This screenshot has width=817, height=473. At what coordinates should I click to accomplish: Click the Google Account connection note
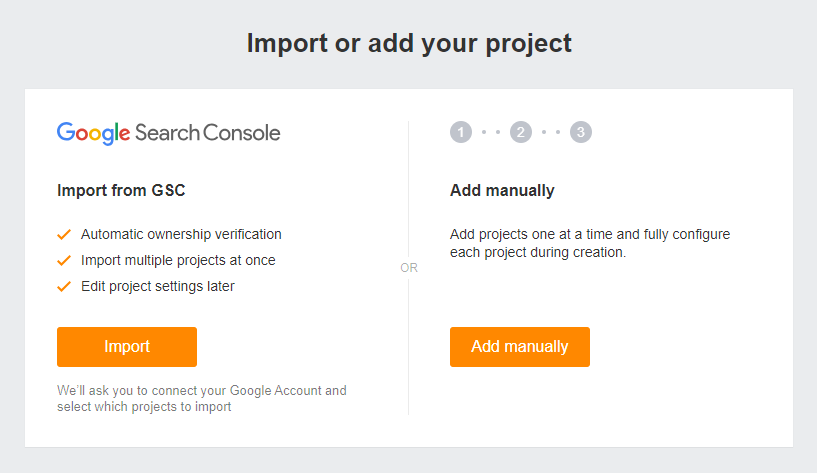(202, 398)
